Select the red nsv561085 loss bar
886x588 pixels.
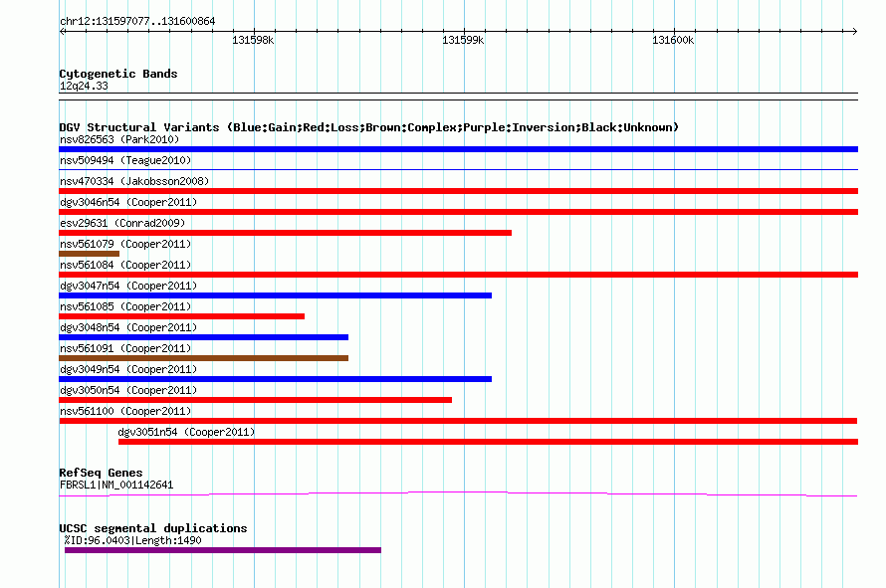182,316
